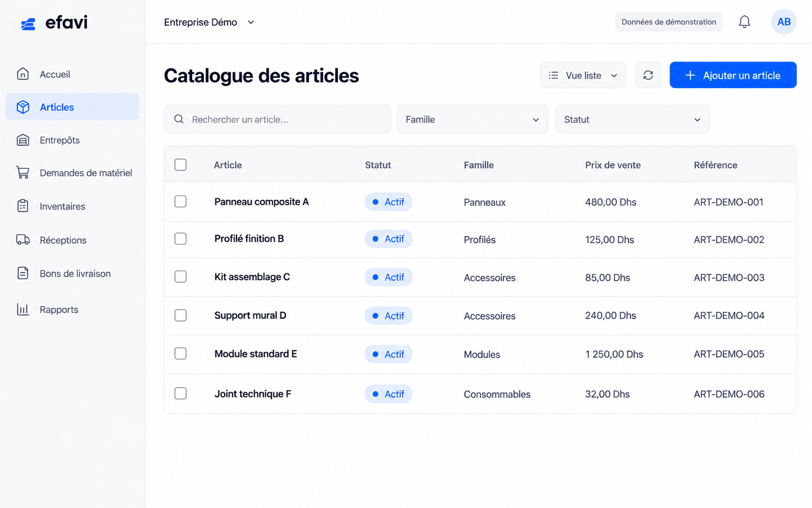Click the Actif badge for Panneau composite A
The height and width of the screenshot is (508, 812).
tap(389, 202)
